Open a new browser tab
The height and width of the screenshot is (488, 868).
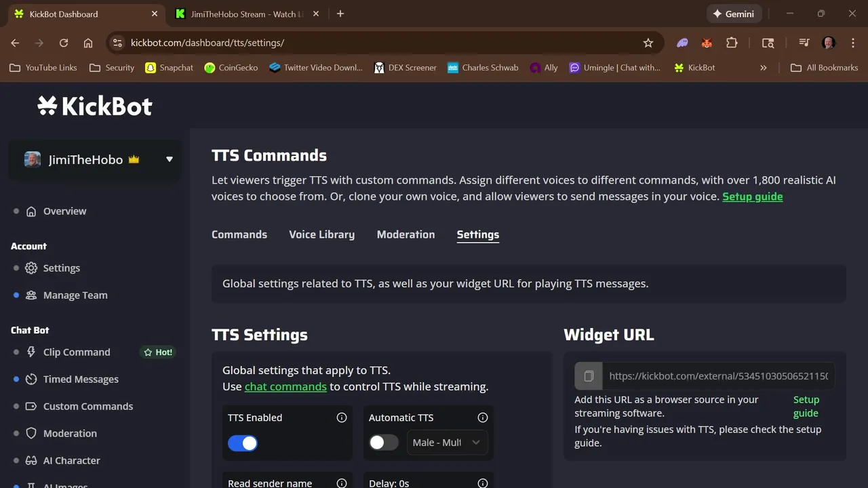tap(340, 14)
